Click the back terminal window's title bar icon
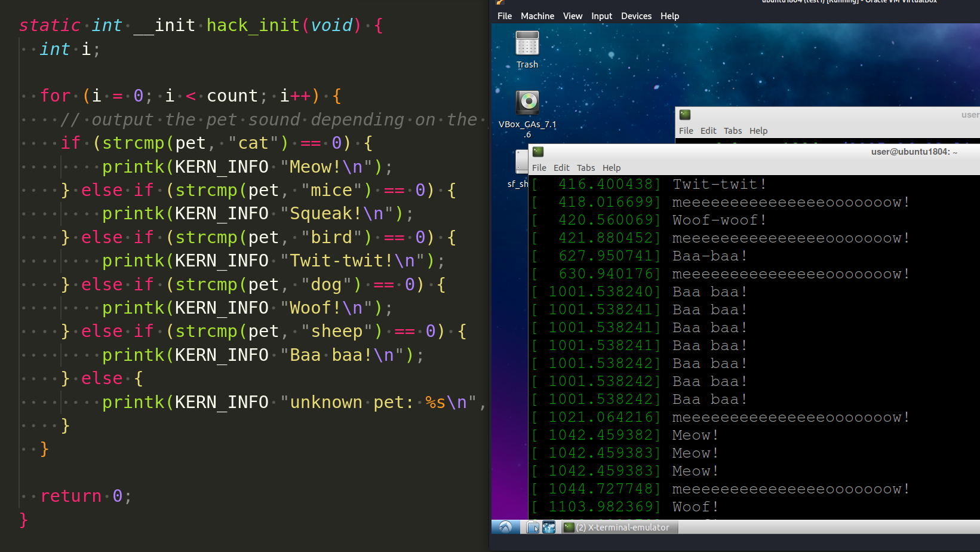 point(685,115)
